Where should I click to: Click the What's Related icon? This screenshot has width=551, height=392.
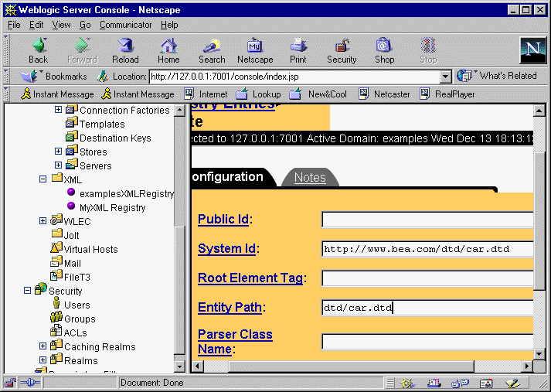click(464, 76)
